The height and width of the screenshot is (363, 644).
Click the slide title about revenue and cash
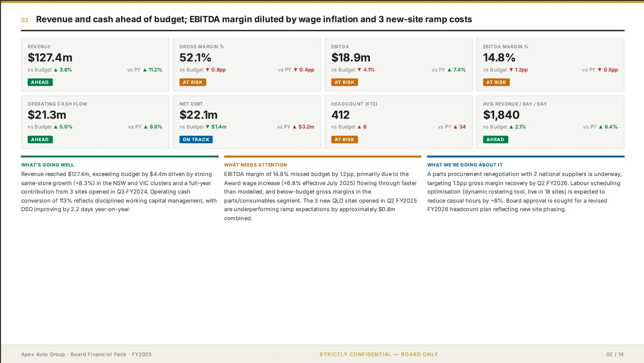point(254,19)
